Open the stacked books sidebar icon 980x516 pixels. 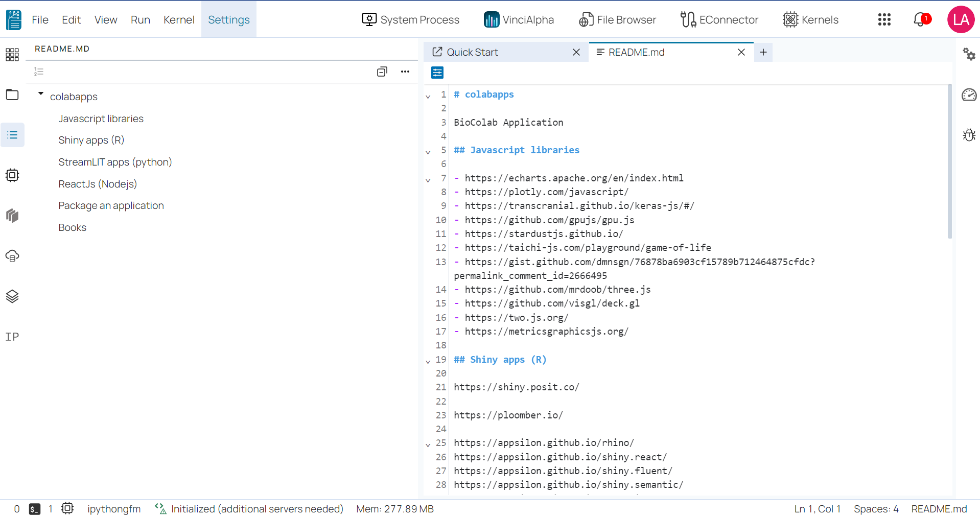pos(12,216)
